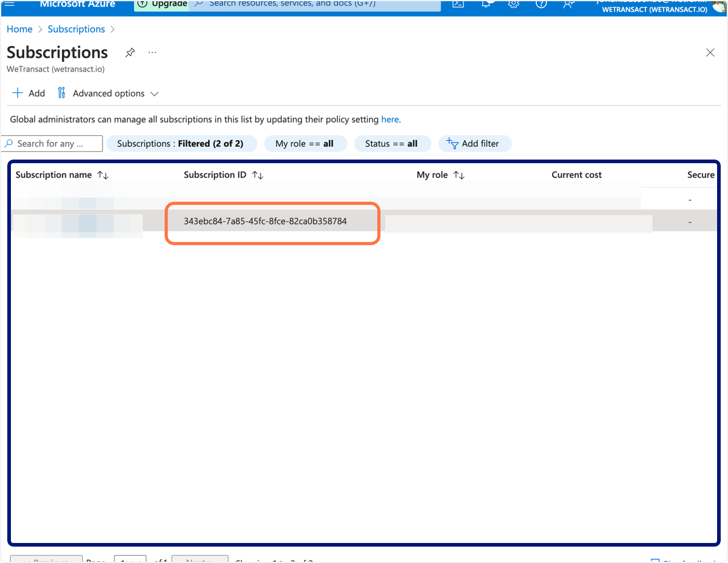The height and width of the screenshot is (563, 728).
Task: Open Cloud Shell from the top bar
Action: coord(459,4)
